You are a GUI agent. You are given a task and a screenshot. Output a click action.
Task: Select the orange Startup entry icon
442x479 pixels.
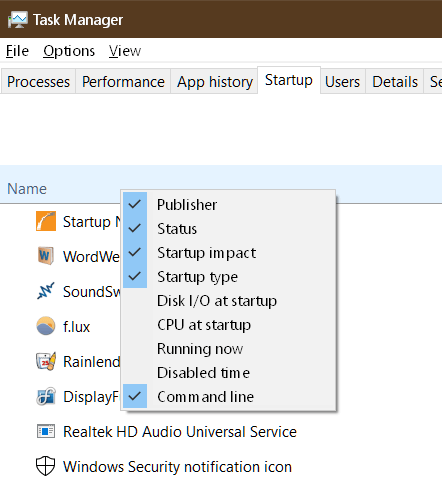tap(46, 221)
